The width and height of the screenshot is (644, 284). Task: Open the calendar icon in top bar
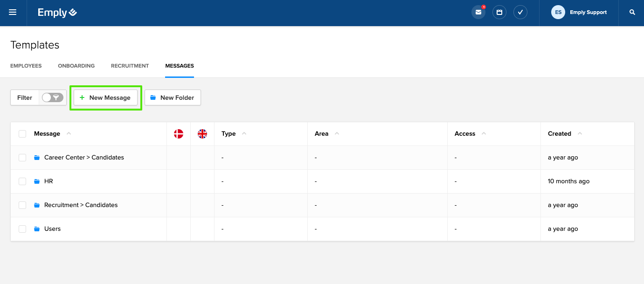[x=499, y=12]
